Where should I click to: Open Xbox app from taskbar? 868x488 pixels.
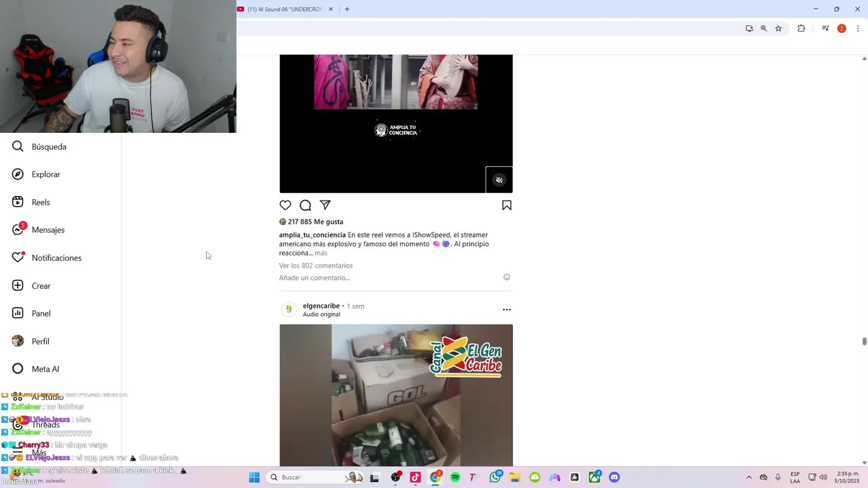pos(595,477)
